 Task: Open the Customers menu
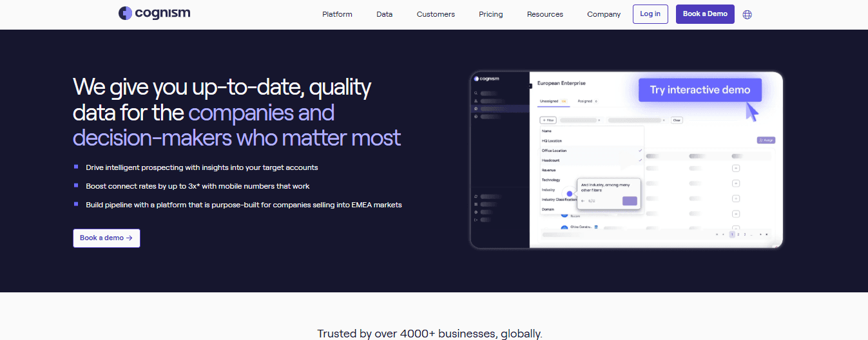click(x=436, y=14)
